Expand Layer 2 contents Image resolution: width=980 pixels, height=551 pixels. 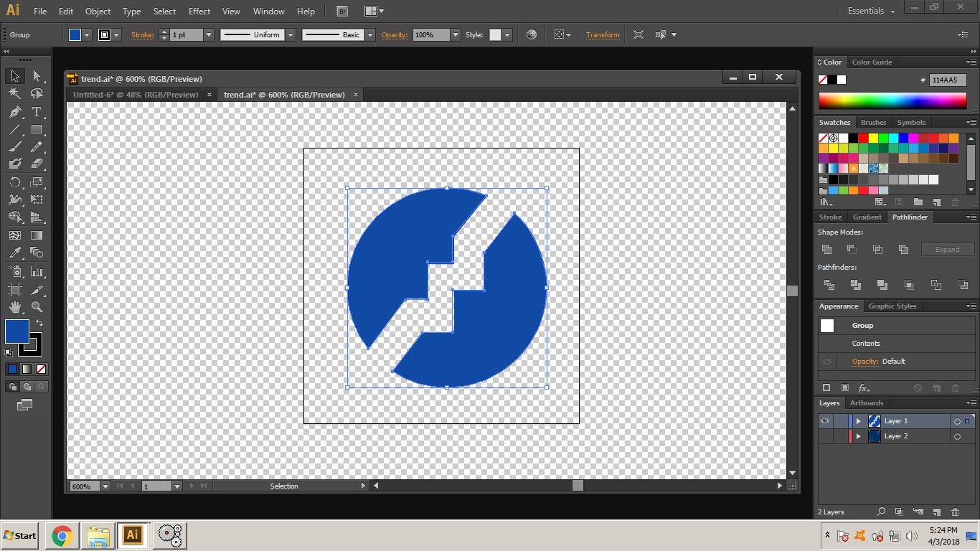858,436
